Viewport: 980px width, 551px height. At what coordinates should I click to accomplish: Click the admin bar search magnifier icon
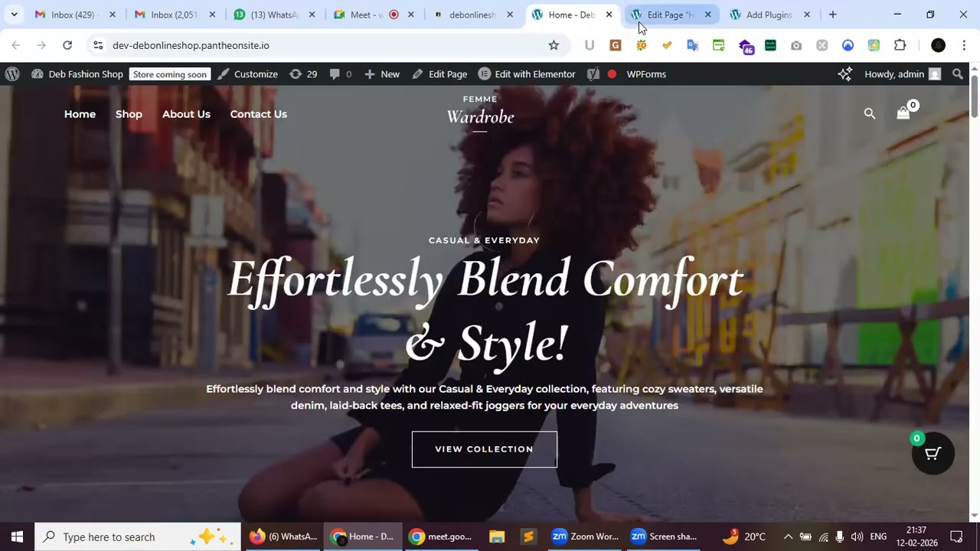pyautogui.click(x=958, y=74)
